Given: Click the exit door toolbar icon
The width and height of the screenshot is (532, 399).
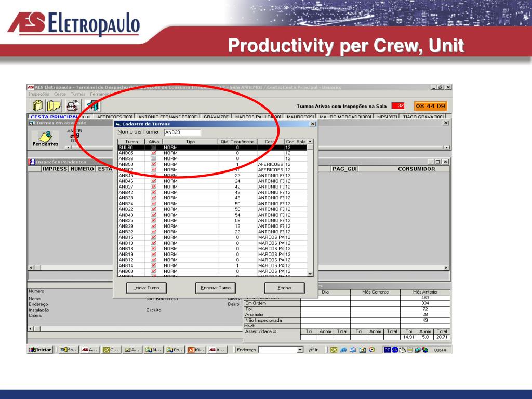Looking at the screenshot, I should [x=92, y=106].
